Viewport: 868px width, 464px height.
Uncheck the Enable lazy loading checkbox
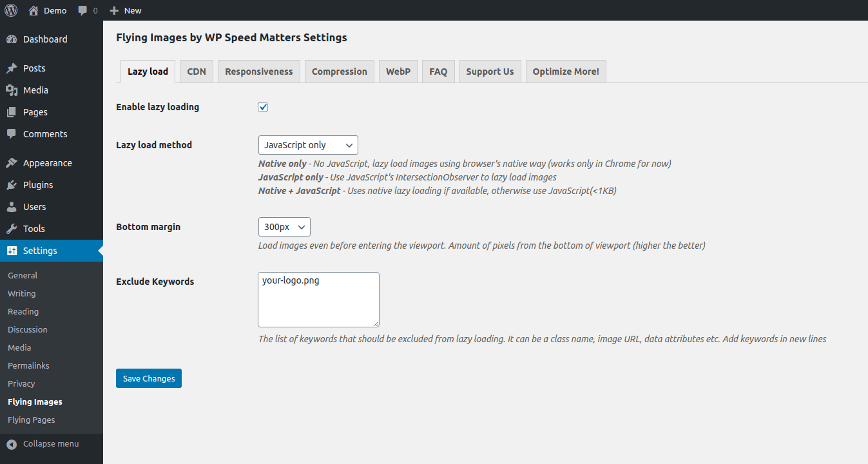pyautogui.click(x=263, y=107)
